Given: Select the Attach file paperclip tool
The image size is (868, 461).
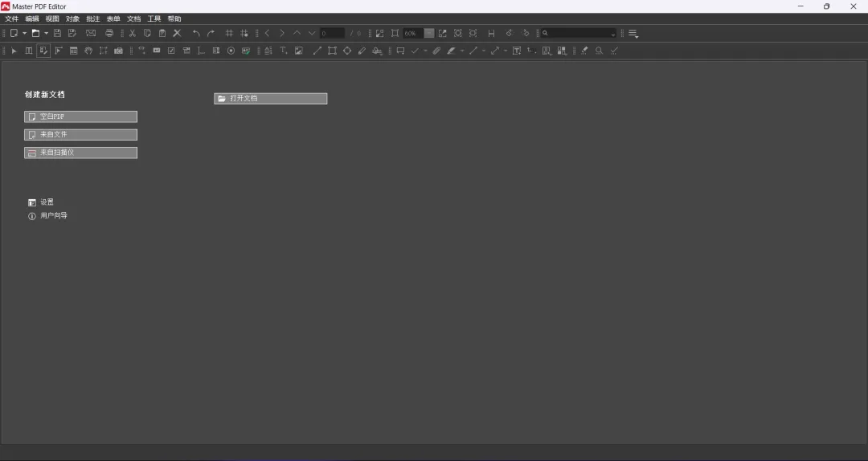Looking at the screenshot, I should coord(436,51).
